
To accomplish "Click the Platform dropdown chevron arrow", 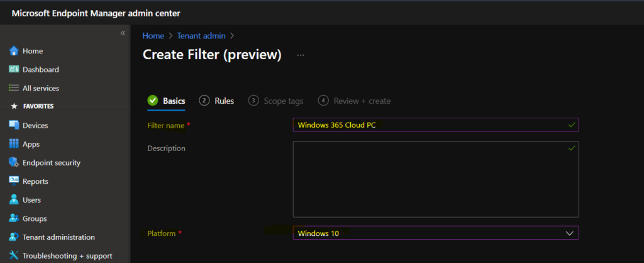I will (x=569, y=233).
